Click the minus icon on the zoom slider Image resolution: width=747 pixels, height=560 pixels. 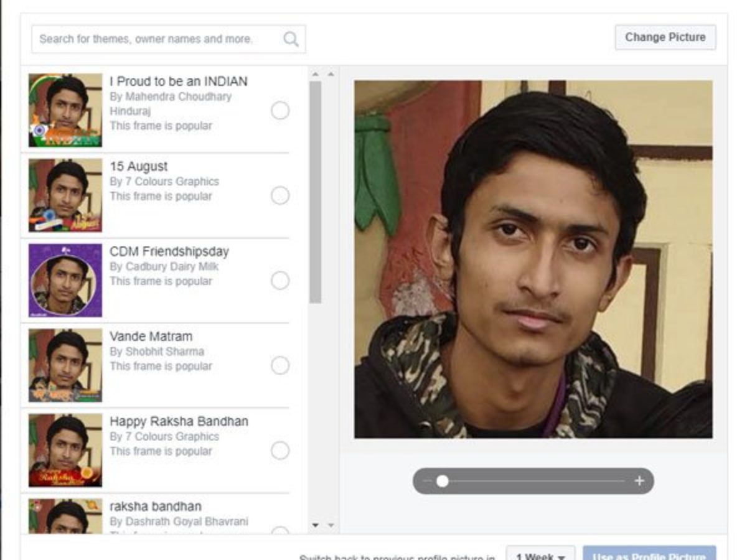426,481
